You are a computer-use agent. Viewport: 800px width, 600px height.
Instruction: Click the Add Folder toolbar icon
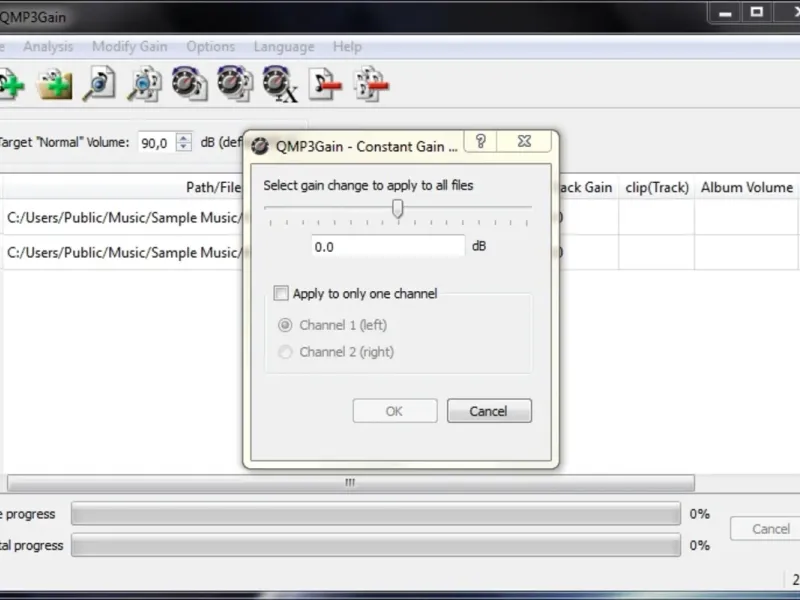coord(55,85)
